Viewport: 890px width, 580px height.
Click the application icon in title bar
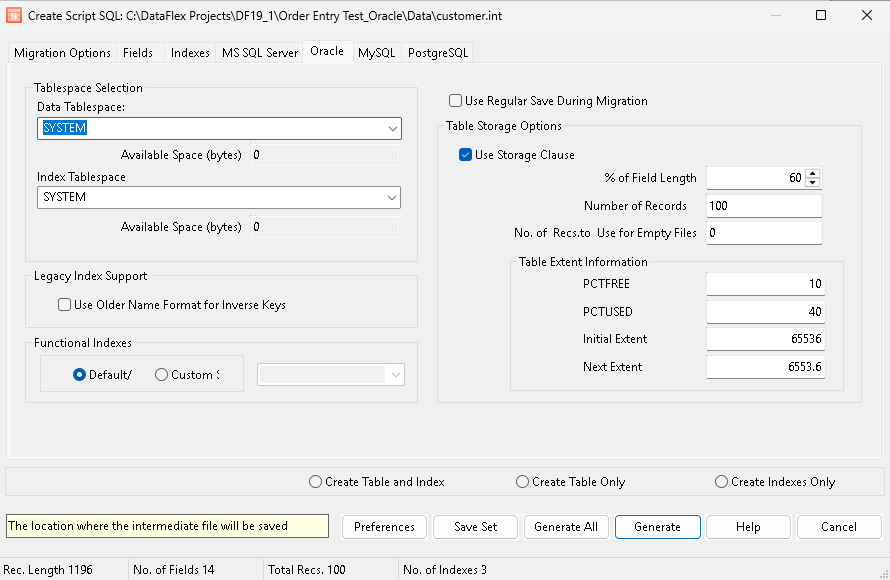point(14,15)
